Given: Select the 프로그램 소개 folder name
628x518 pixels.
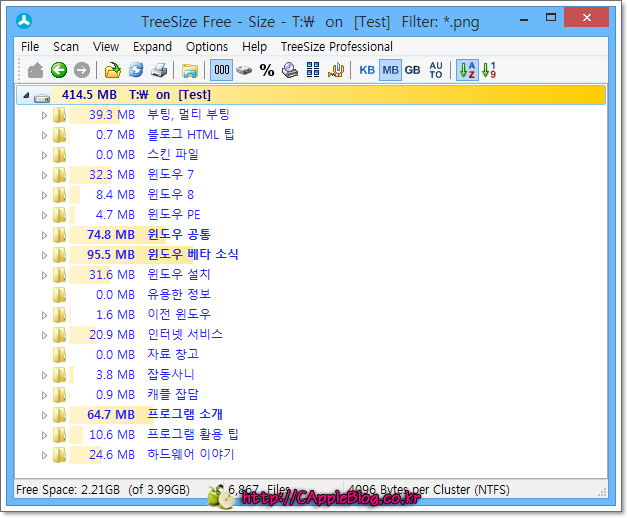Looking at the screenshot, I should click(185, 415).
